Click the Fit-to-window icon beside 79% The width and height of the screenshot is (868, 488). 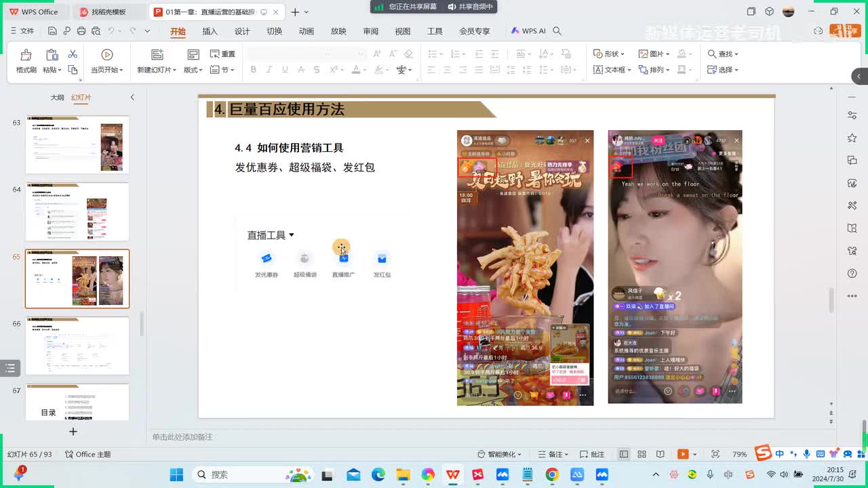[x=715, y=454]
